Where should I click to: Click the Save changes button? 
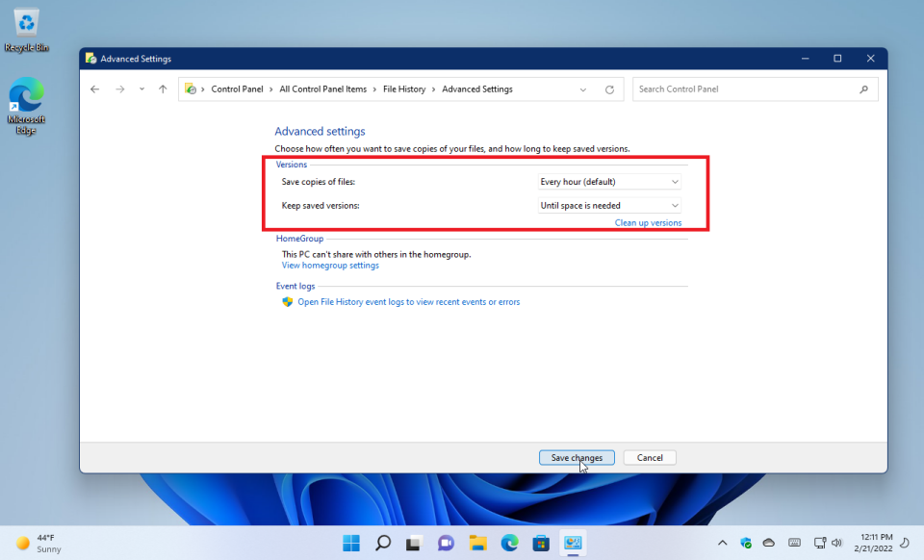click(x=577, y=457)
